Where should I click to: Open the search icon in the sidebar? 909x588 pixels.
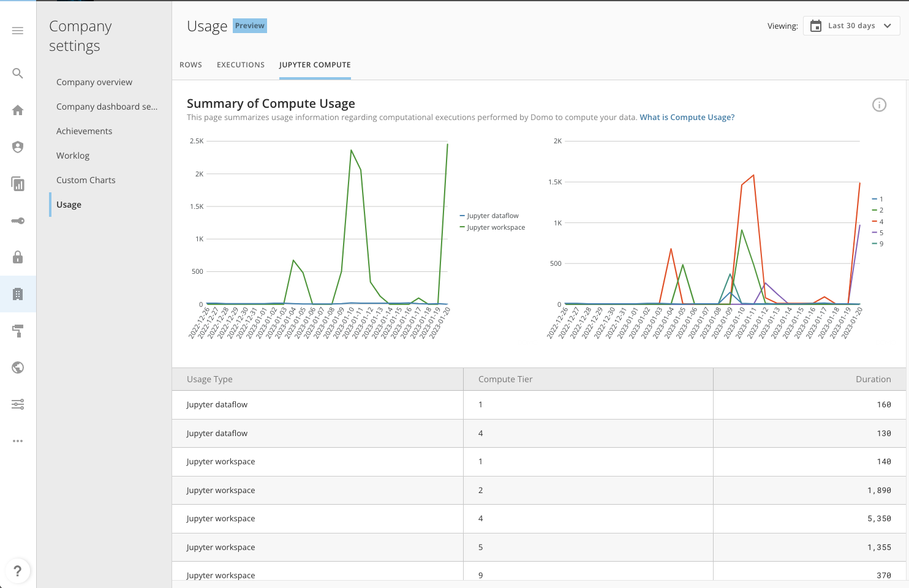point(17,73)
